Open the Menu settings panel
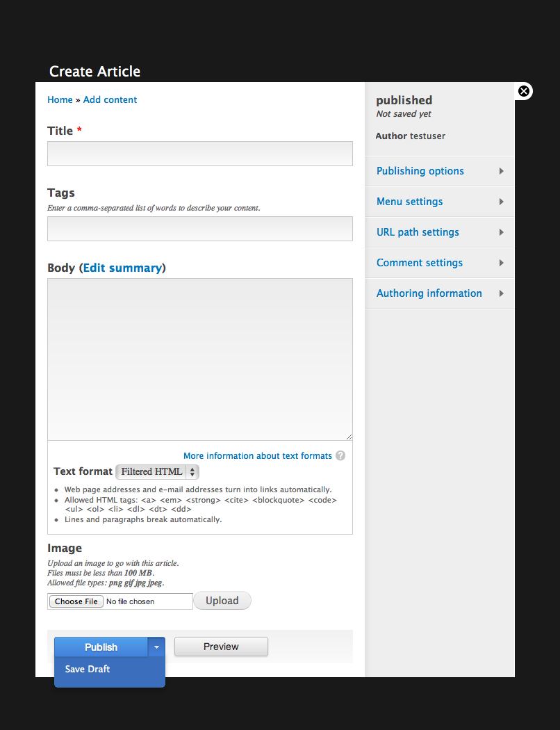 coord(409,201)
